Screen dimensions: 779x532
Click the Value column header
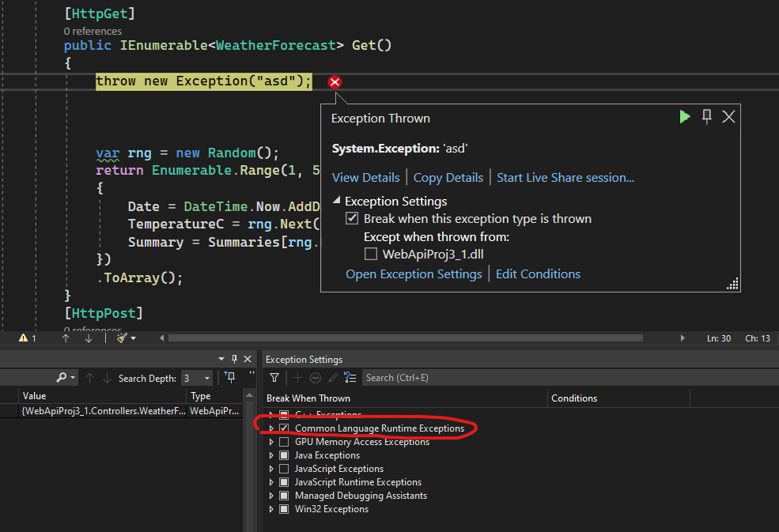point(104,396)
